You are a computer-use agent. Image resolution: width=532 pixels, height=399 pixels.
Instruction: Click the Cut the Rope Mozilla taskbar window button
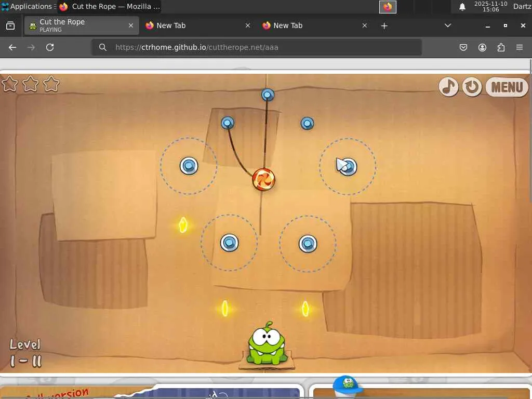click(x=109, y=6)
